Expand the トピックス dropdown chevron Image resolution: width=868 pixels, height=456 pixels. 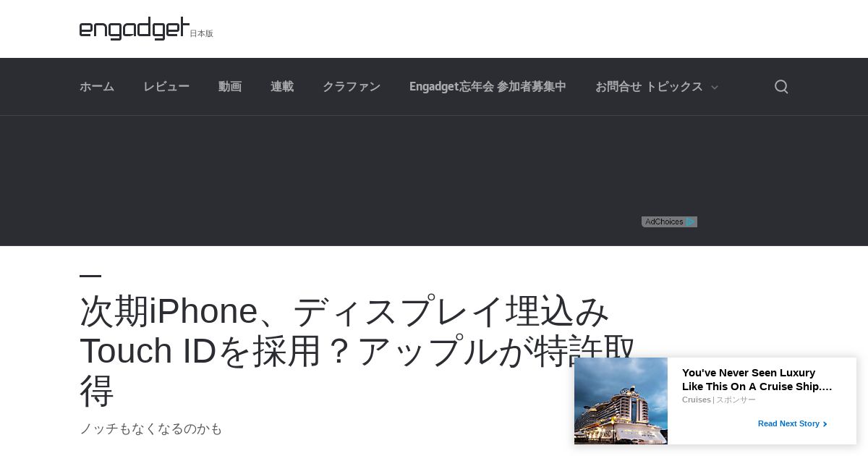click(x=715, y=88)
